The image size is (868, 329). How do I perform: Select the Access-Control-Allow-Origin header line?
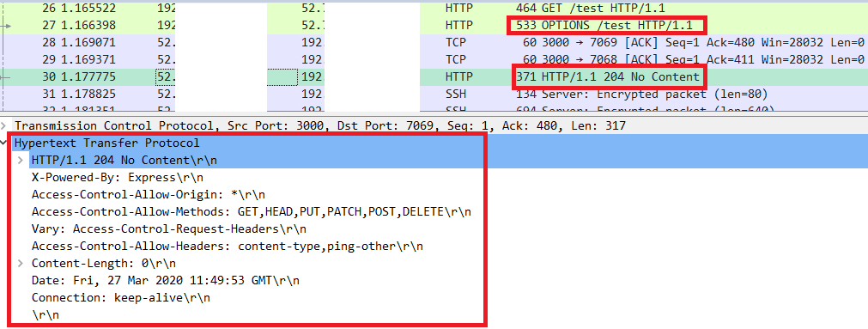(149, 194)
